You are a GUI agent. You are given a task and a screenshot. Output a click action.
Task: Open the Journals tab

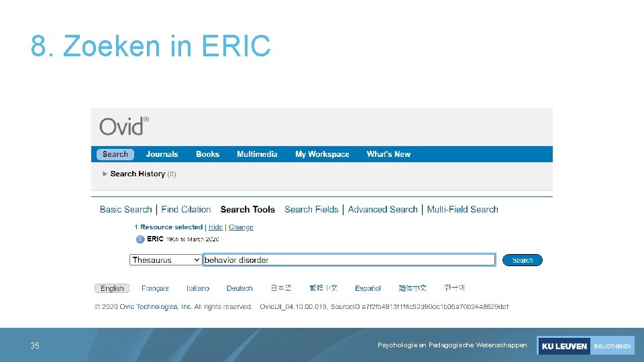tap(162, 154)
